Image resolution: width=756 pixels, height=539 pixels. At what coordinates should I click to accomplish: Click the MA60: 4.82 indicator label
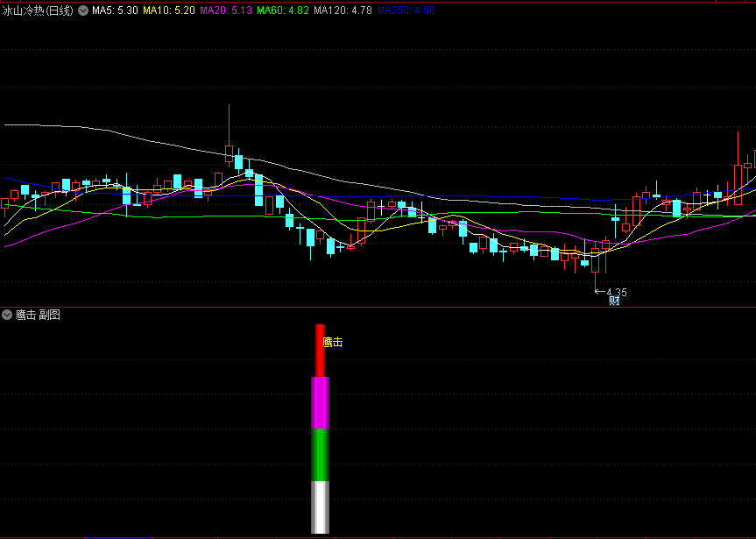click(283, 11)
